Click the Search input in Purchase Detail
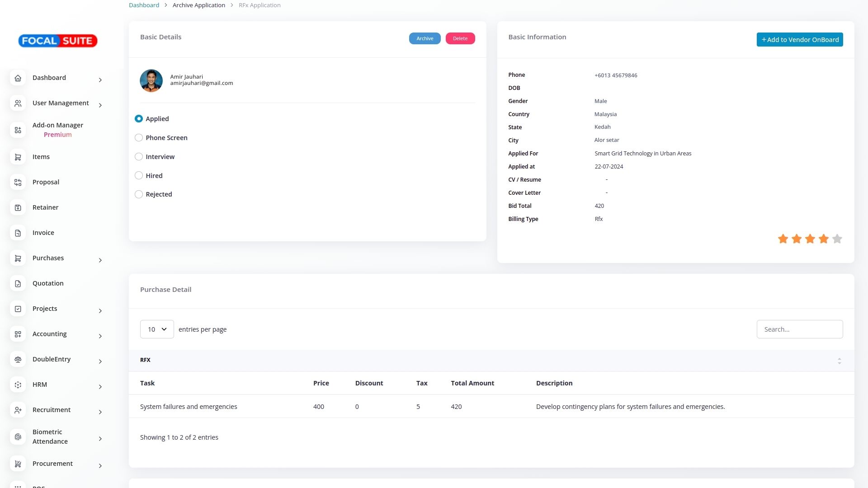Image resolution: width=868 pixels, height=488 pixels. tap(799, 329)
